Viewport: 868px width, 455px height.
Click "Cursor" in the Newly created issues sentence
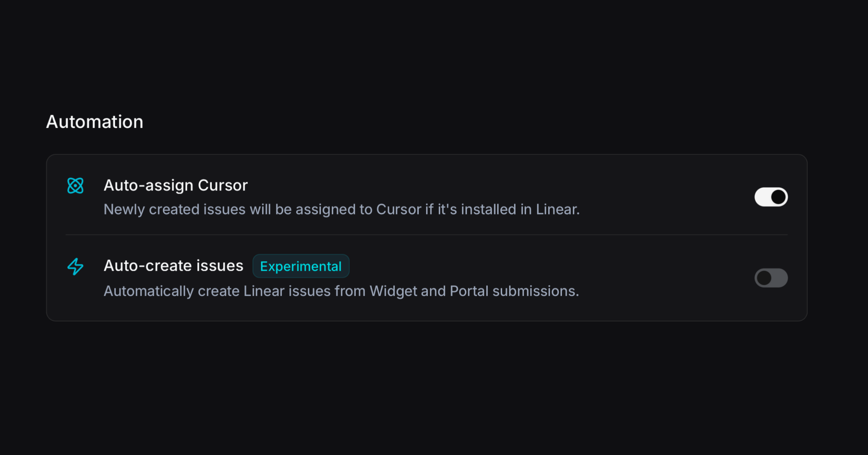pyautogui.click(x=399, y=209)
